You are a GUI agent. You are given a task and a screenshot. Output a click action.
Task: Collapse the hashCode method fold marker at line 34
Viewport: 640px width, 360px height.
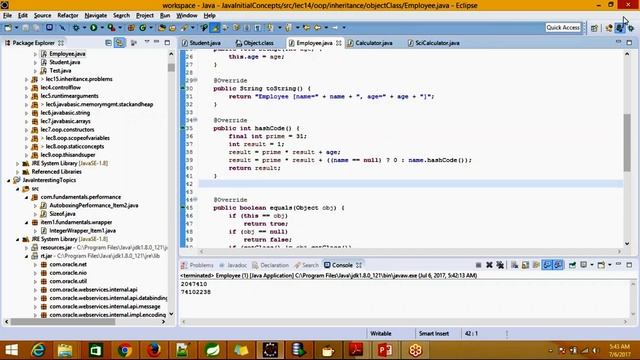click(196, 120)
